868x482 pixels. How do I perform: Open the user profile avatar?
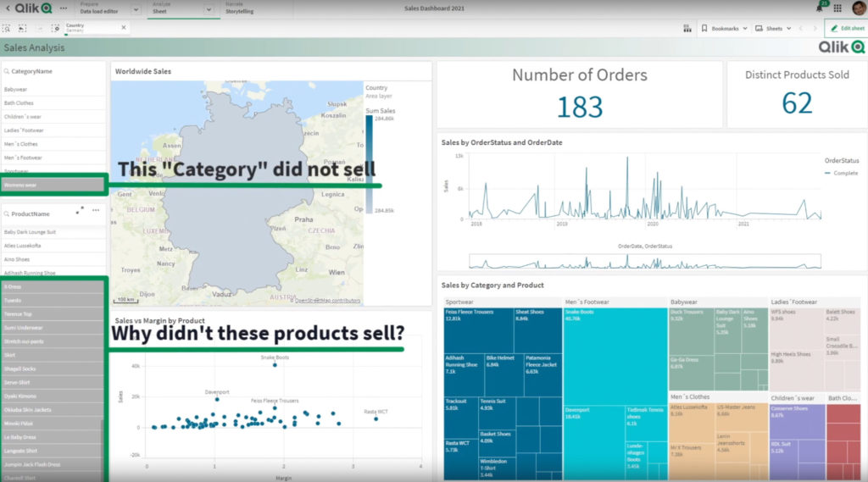(859, 8)
